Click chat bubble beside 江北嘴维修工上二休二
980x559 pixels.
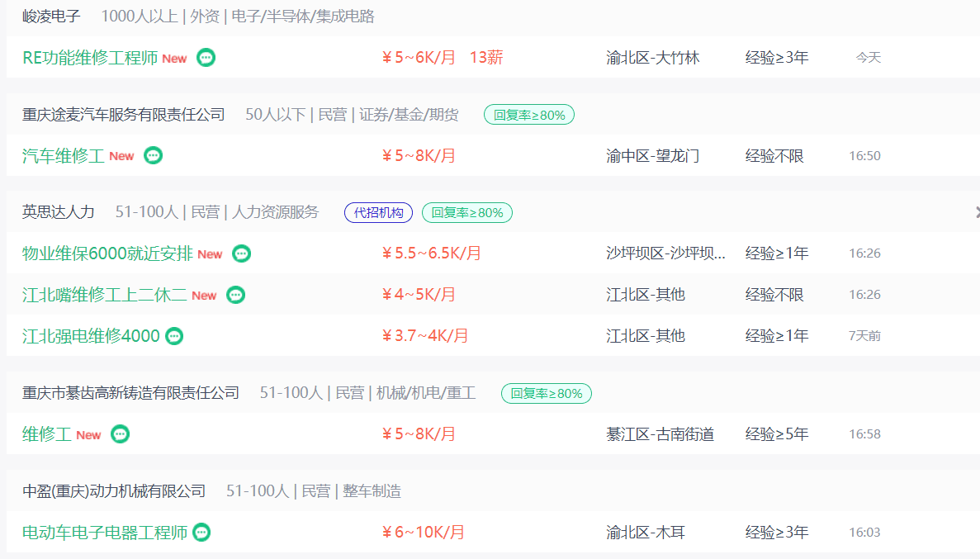235,295
